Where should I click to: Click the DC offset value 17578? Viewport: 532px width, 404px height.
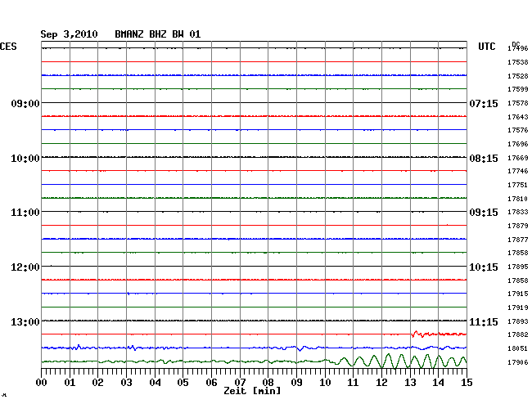click(x=518, y=103)
